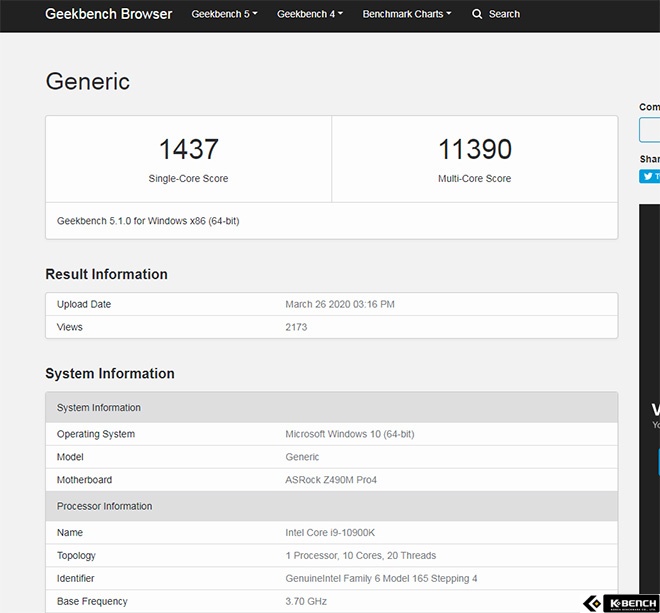Click the multi-core score 11390

pos(475,149)
